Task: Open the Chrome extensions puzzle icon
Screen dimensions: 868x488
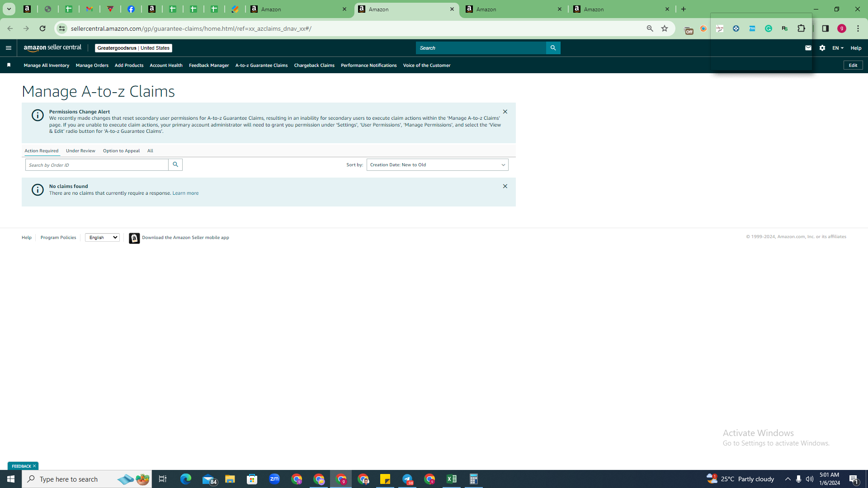Action: tap(801, 28)
